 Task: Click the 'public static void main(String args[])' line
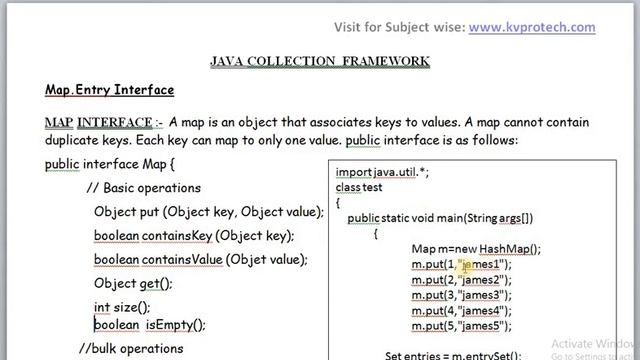[440, 218]
